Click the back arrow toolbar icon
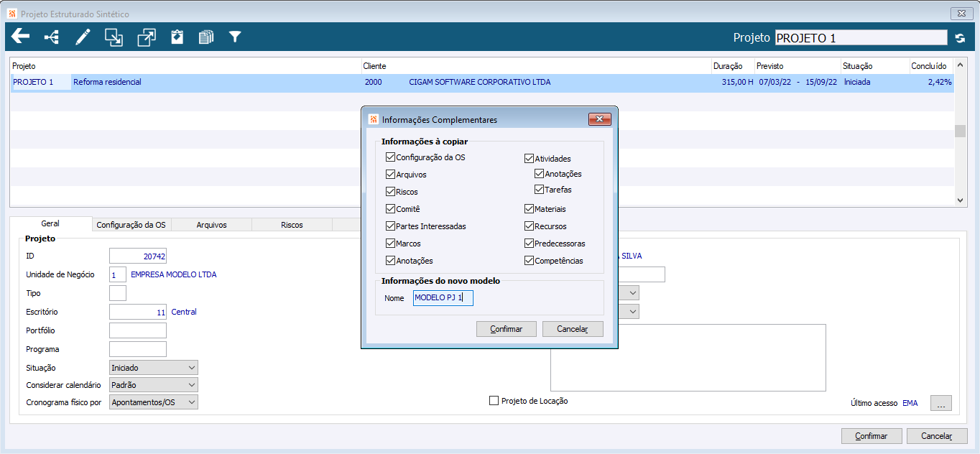This screenshot has width=980, height=454. (x=20, y=37)
